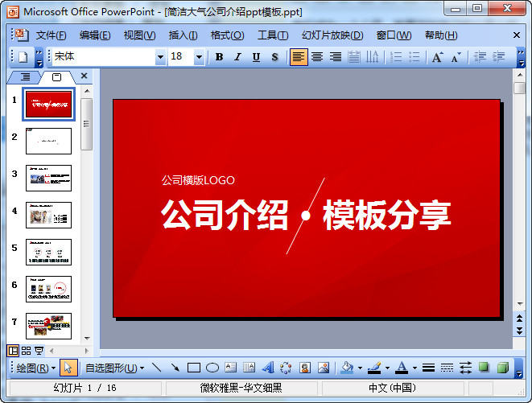Insert a horizontal Text Box

tap(231, 368)
